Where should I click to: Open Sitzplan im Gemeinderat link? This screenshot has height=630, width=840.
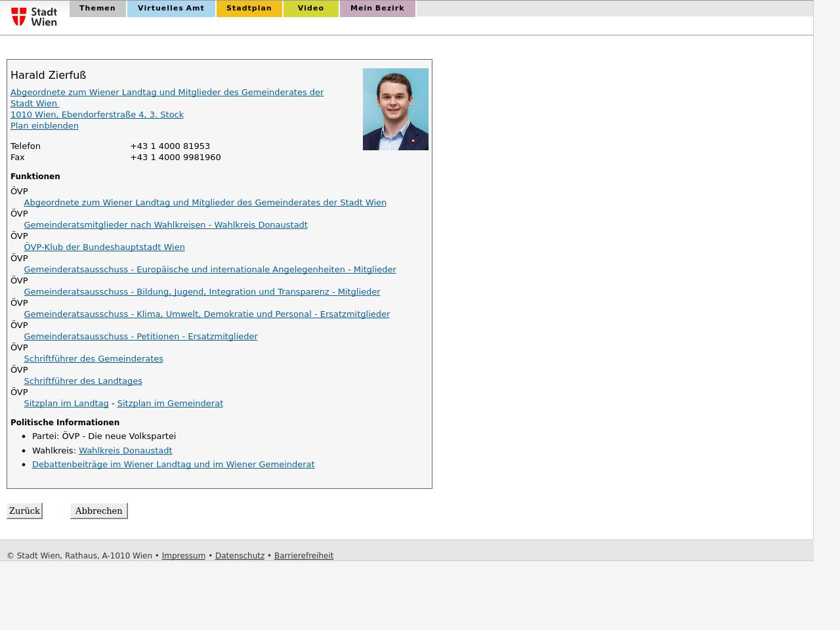click(170, 403)
